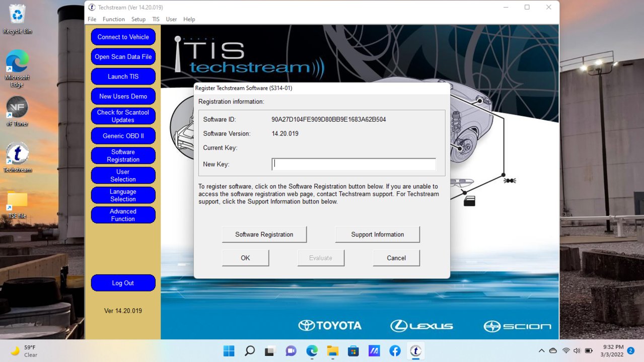644x362 pixels.
Task: Open Task View on the taskbar
Action: pos(270,351)
